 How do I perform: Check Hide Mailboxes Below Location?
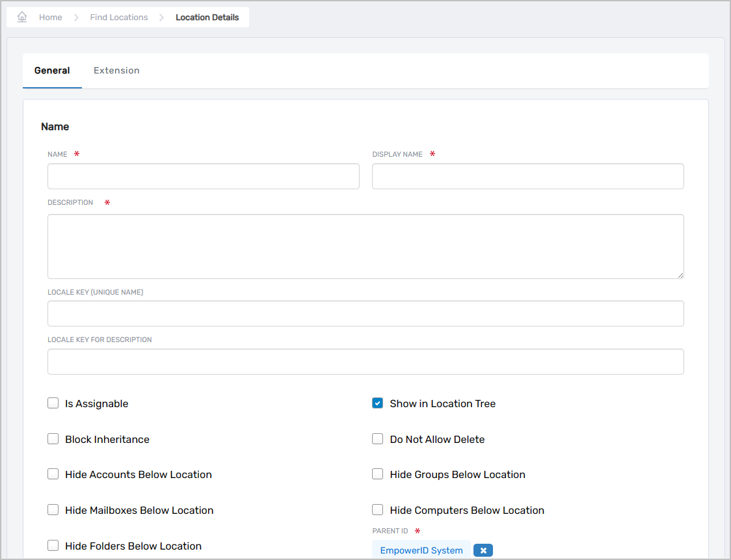53,510
